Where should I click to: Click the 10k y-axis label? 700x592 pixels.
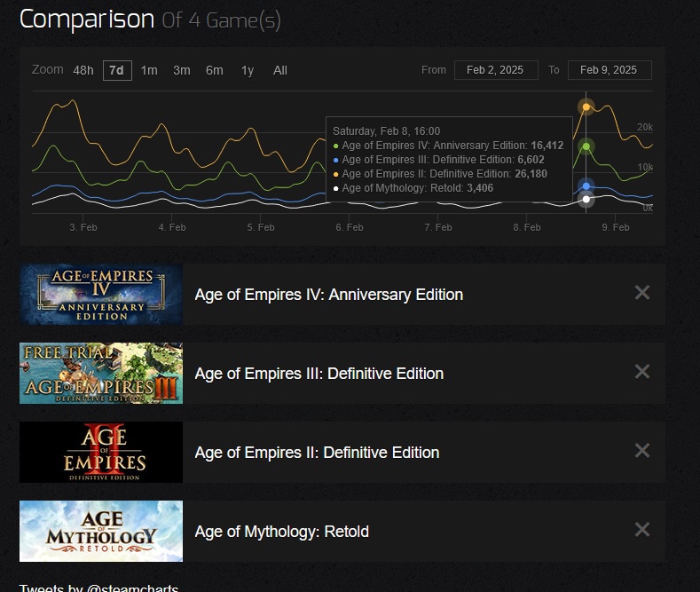[645, 168]
